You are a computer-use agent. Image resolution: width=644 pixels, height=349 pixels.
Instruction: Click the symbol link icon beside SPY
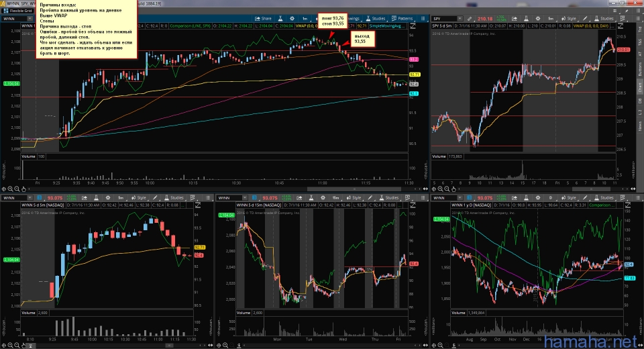tap(470, 19)
